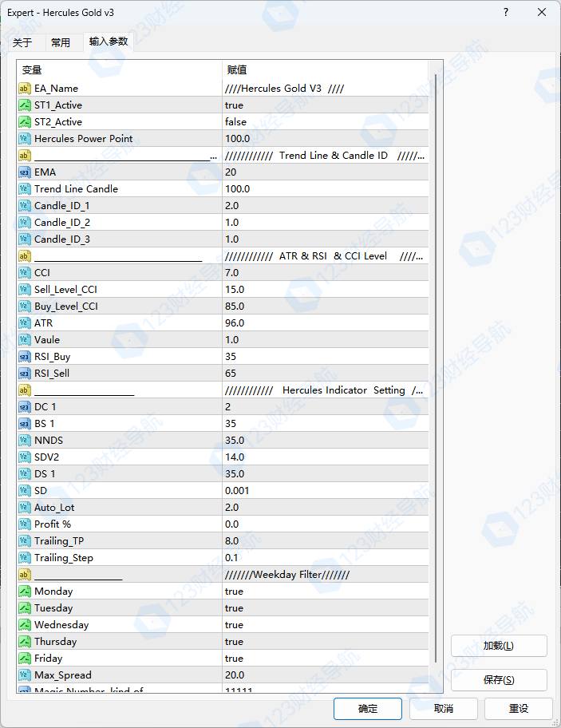Viewport: 561px width, 728px height.
Task: Click the integer icon beside RSI_Sell
Action: coord(25,374)
